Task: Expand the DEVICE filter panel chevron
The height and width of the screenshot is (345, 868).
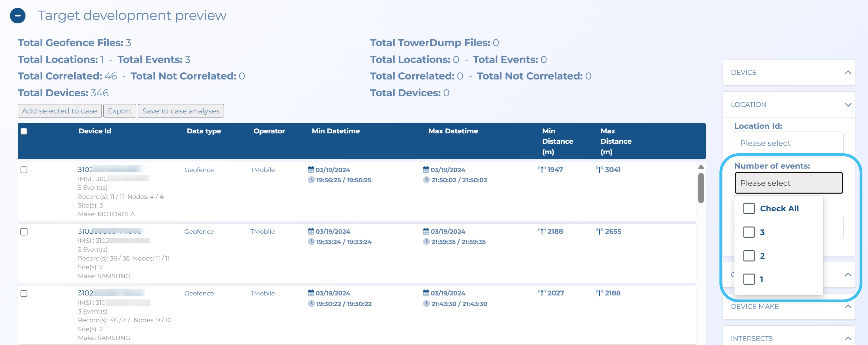Action: point(848,73)
